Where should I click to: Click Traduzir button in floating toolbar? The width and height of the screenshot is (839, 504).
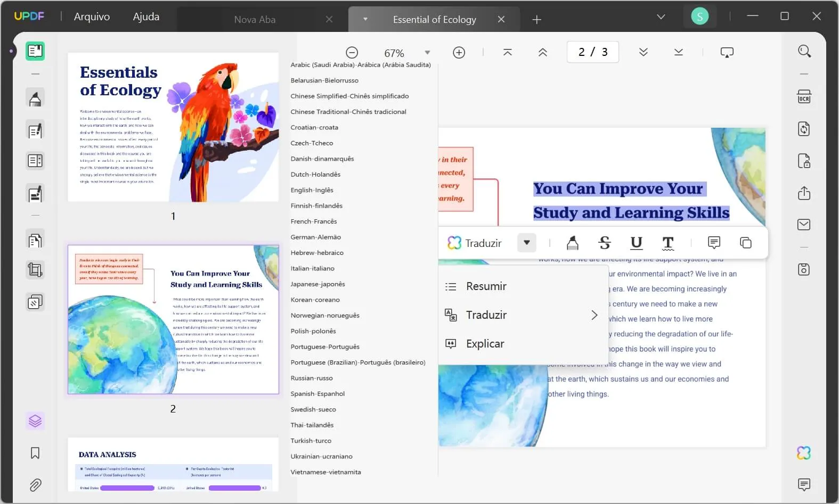tap(475, 243)
